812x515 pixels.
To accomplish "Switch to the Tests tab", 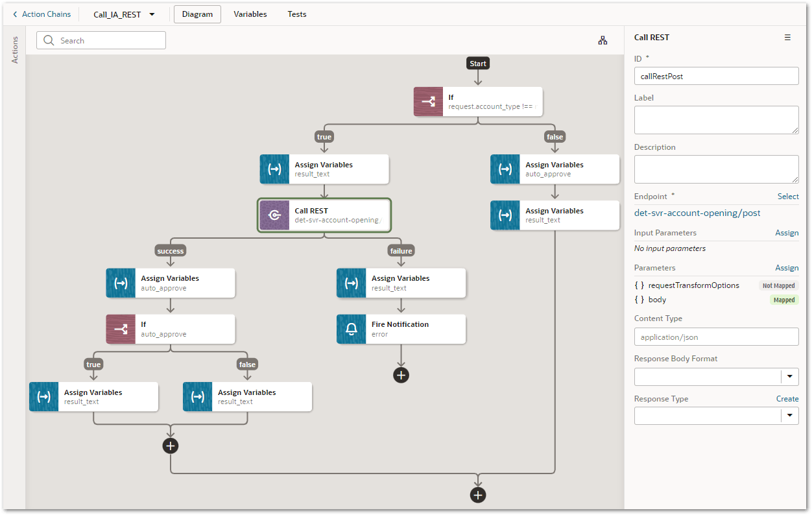I will pyautogui.click(x=297, y=14).
